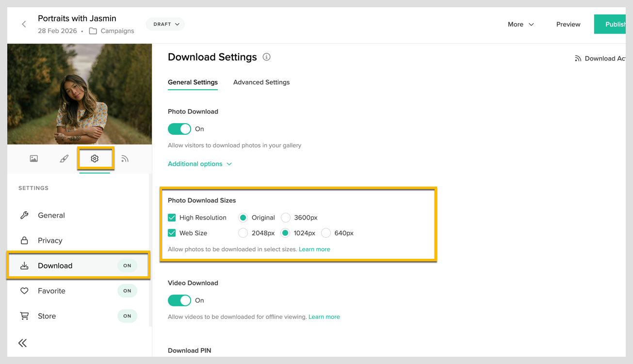
Task: Collapse the sidebar using the double-chevron icon
Action: click(22, 343)
